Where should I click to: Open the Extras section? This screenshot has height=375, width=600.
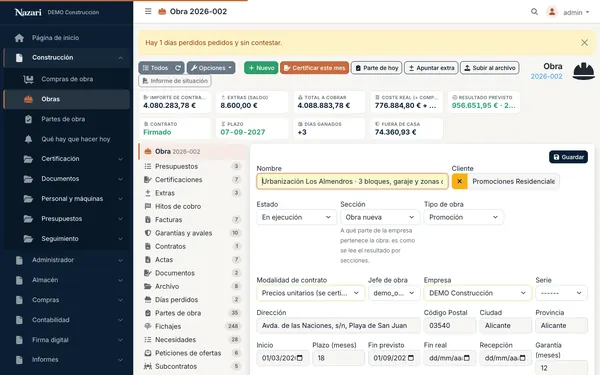tap(192, 193)
